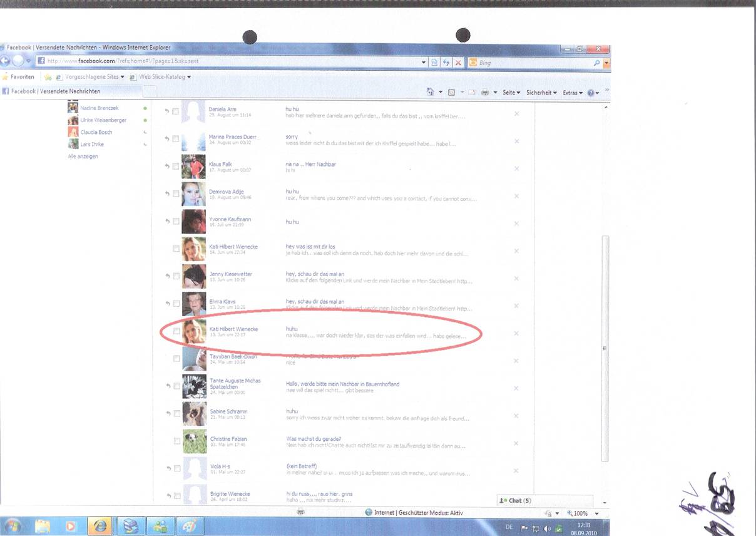Screen dimensions: 756x536
Task: Open the search provider dropdown next to Bing
Action: 606,63
